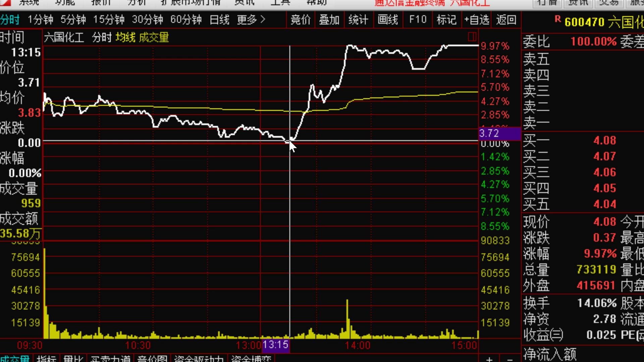Screen dimensions: 644x362
Task: Click the 买四 price 4.05
Action: pyautogui.click(x=605, y=188)
